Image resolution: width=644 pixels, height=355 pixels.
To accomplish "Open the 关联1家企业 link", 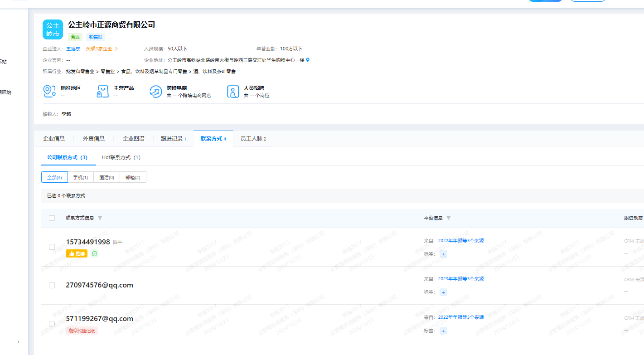I will [x=102, y=49].
